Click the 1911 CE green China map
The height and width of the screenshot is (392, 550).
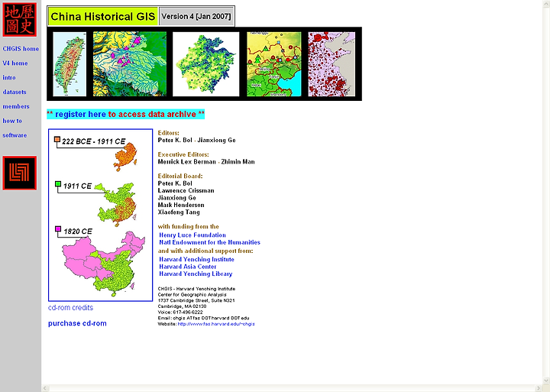pyautogui.click(x=116, y=204)
